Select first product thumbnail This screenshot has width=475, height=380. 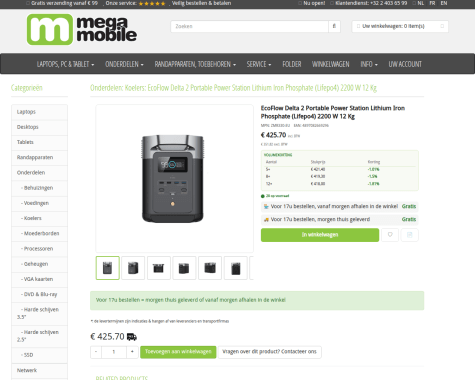pos(108,268)
